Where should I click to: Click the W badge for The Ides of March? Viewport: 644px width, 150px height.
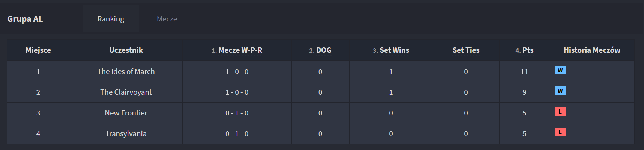(560, 70)
